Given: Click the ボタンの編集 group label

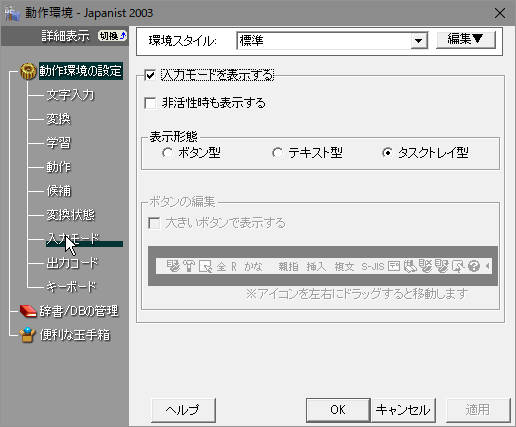Looking at the screenshot, I should click(182, 202).
